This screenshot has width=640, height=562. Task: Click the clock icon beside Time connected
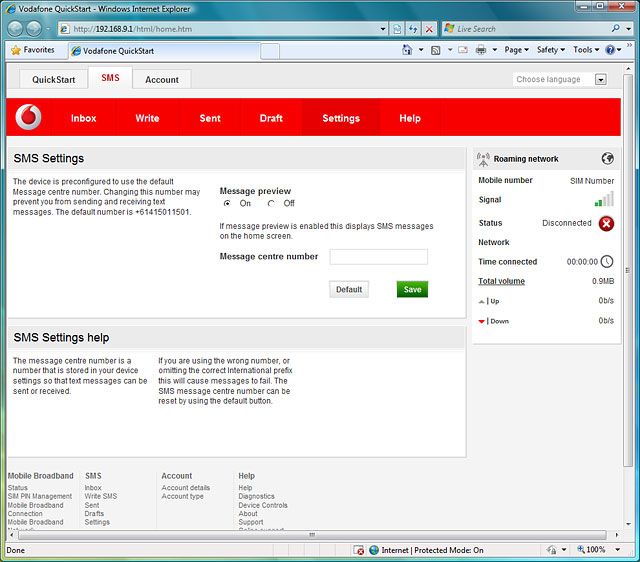click(606, 262)
